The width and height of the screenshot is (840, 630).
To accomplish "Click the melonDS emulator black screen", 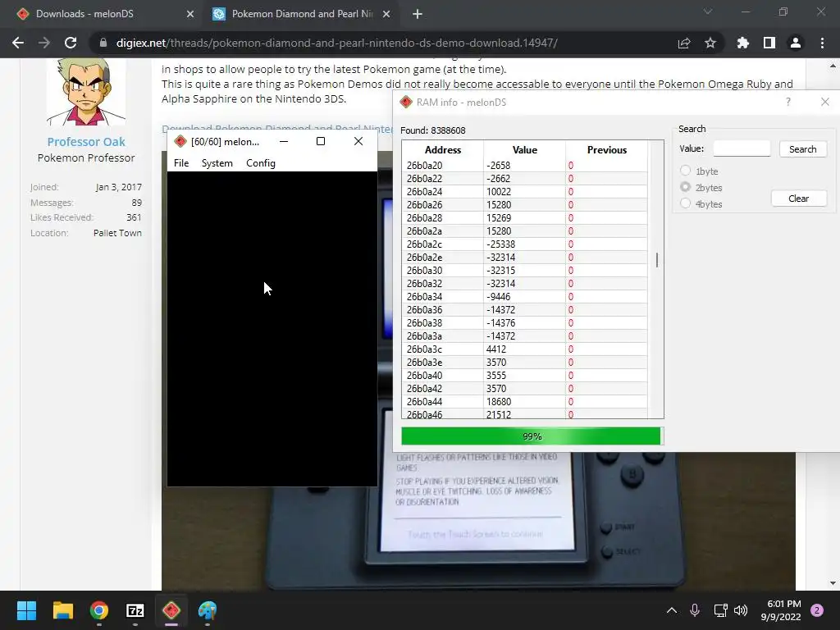I will pyautogui.click(x=272, y=329).
